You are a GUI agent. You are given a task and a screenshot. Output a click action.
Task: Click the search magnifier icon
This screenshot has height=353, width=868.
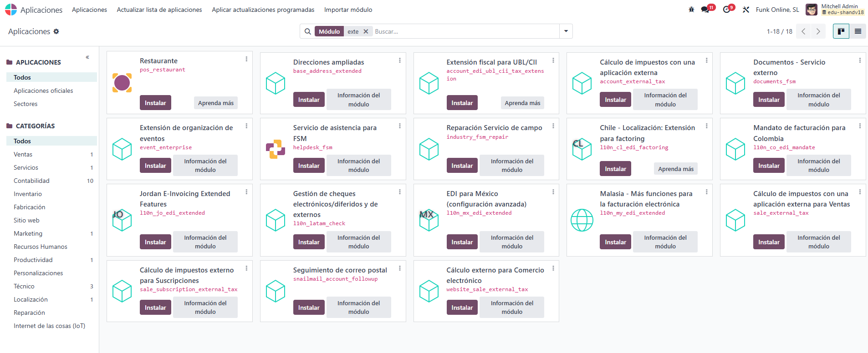(x=308, y=31)
